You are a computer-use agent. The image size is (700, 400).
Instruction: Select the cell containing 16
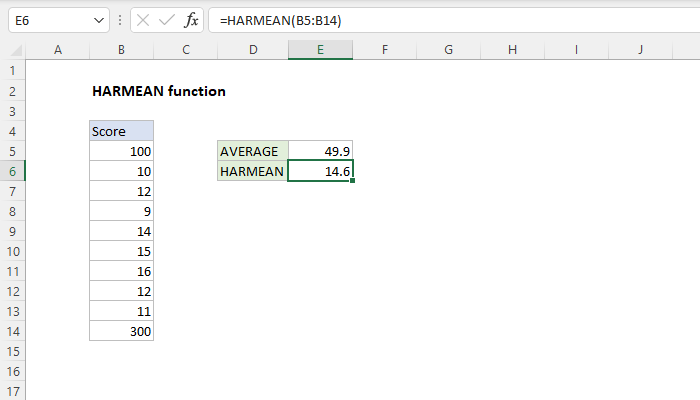(x=121, y=271)
